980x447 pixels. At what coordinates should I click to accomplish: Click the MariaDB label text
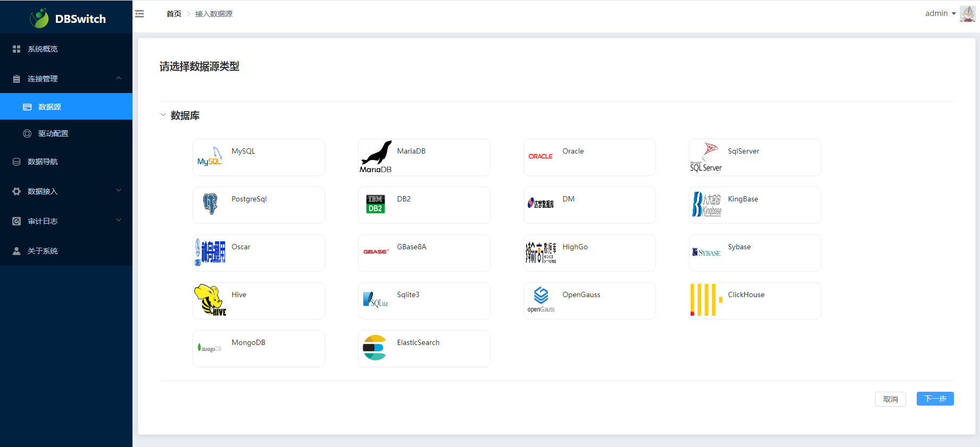click(x=411, y=151)
